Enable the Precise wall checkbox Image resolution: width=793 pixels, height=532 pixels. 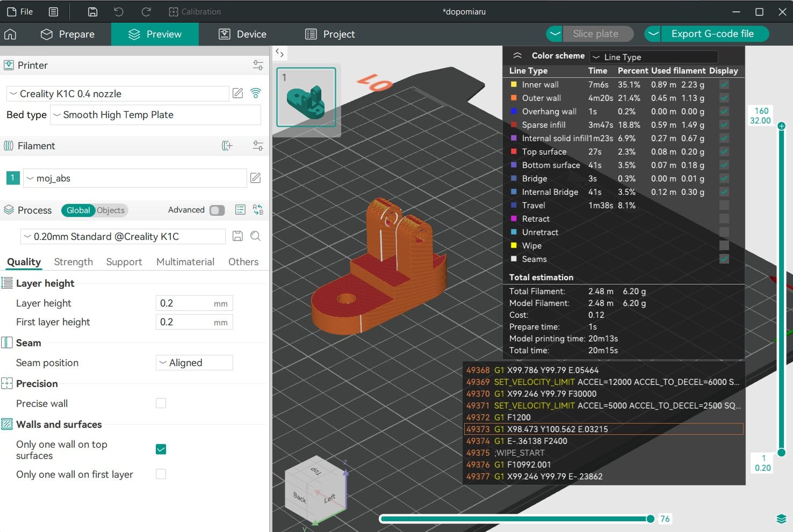click(161, 403)
